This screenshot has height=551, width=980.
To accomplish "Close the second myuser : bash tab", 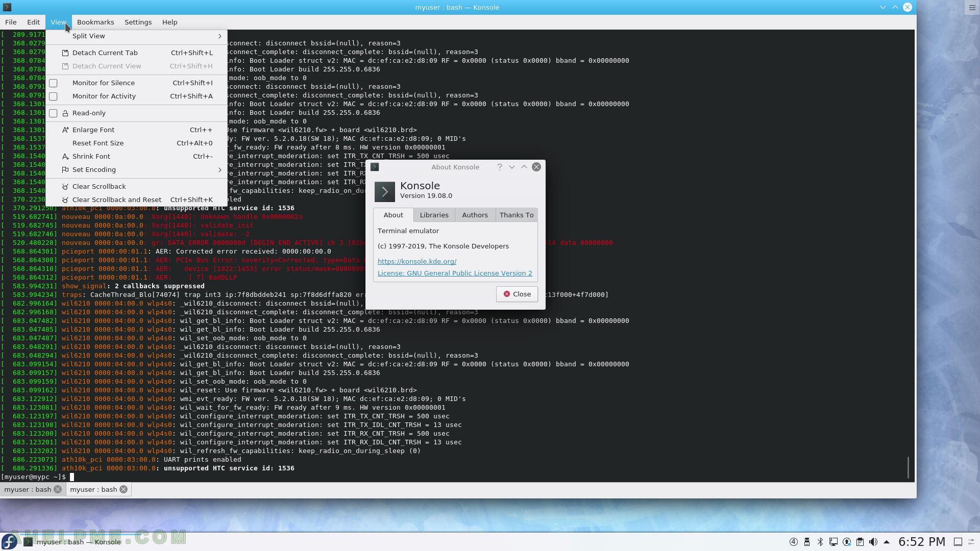I will point(124,489).
